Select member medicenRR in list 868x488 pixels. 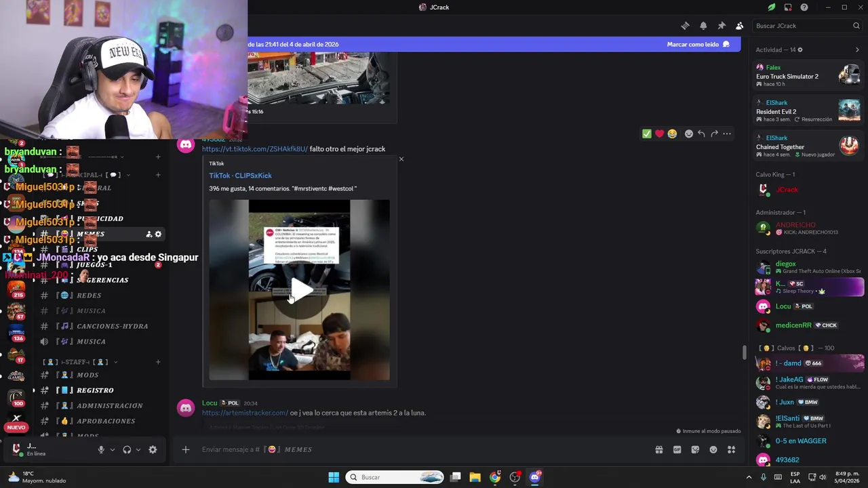point(808,325)
